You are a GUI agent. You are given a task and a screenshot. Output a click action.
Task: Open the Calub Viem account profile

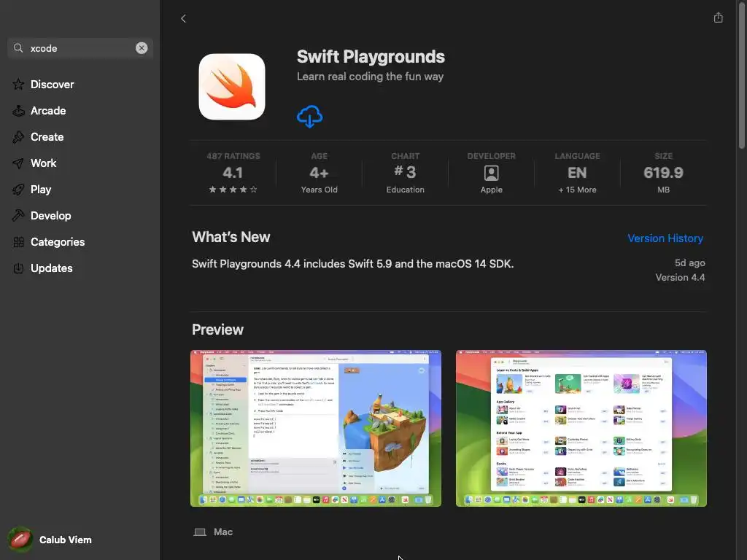tap(50, 540)
